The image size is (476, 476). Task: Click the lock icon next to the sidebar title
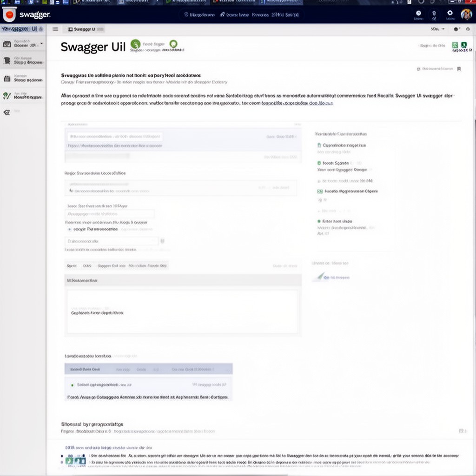tap(41, 29)
